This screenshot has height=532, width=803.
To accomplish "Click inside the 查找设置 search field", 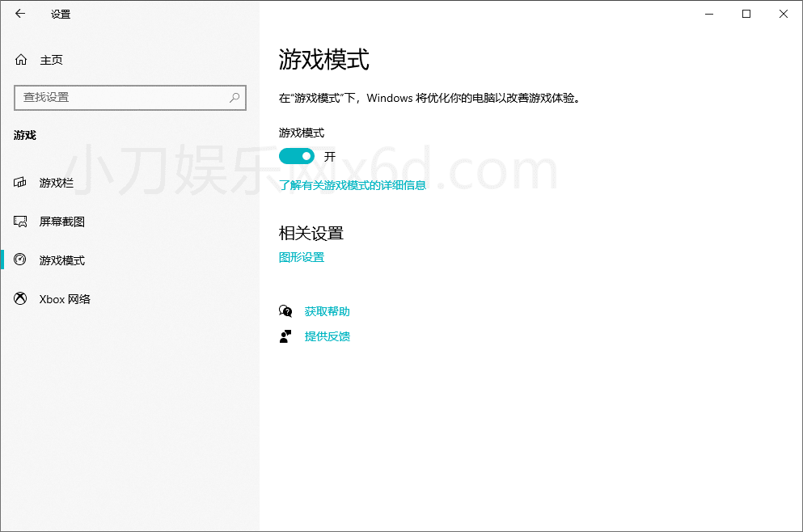I will (x=121, y=97).
